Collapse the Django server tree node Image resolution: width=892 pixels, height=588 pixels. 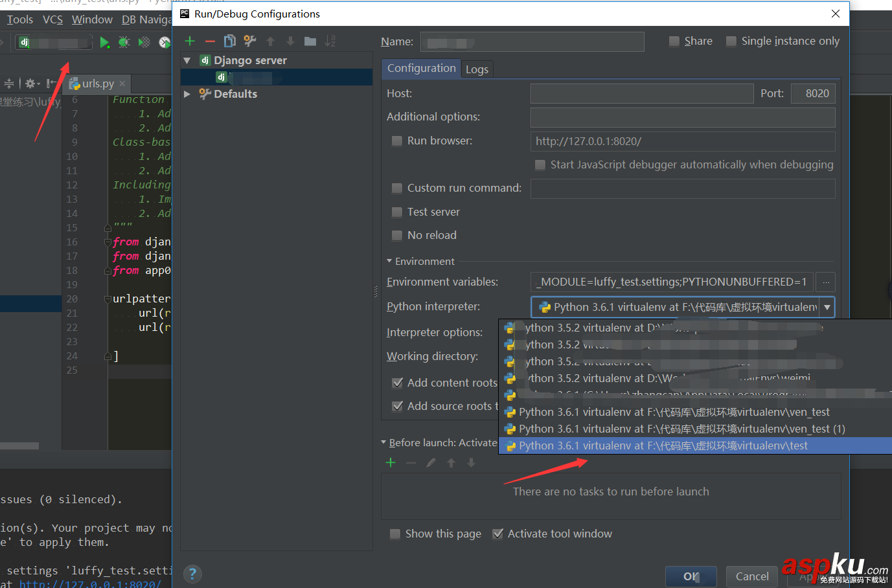187,60
